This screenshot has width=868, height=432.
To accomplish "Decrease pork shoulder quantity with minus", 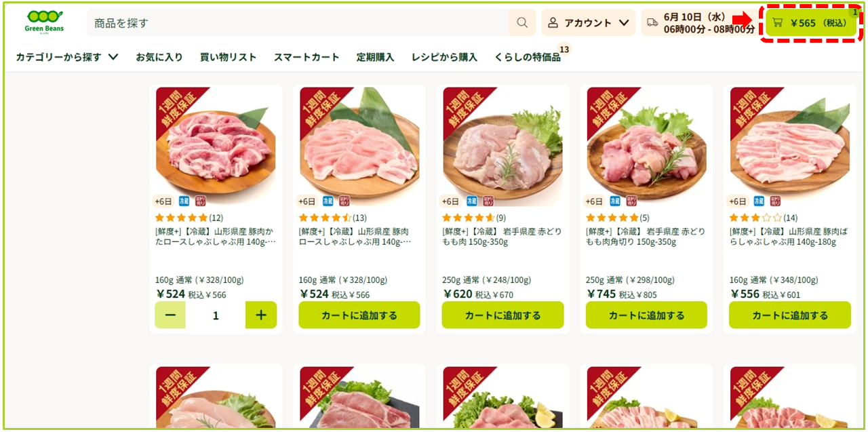I will (x=170, y=315).
